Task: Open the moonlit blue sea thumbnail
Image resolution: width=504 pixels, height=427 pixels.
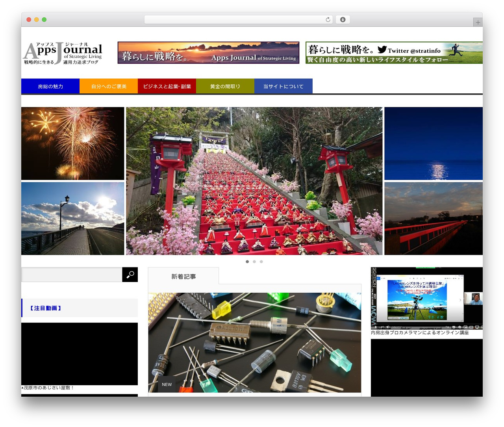Action: click(x=434, y=143)
